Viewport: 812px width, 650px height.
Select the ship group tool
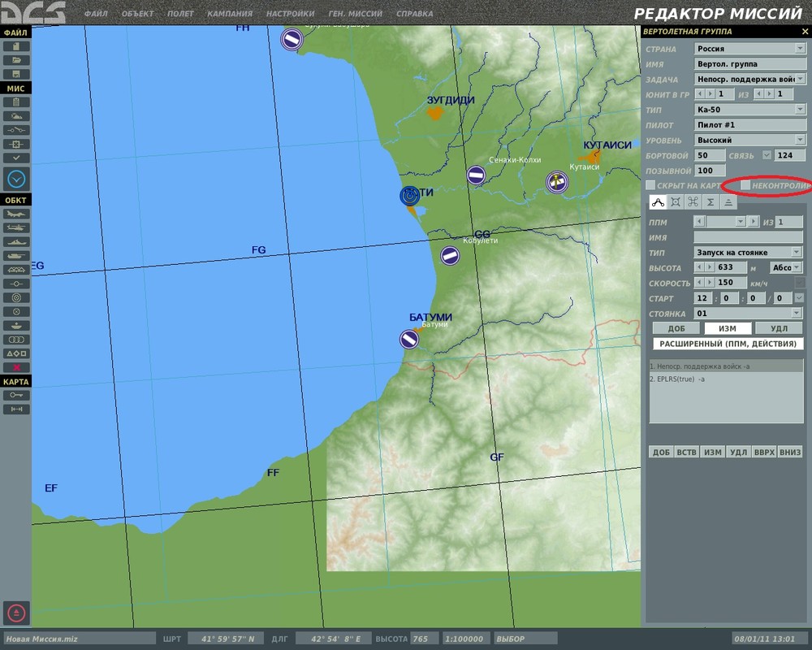(x=16, y=241)
